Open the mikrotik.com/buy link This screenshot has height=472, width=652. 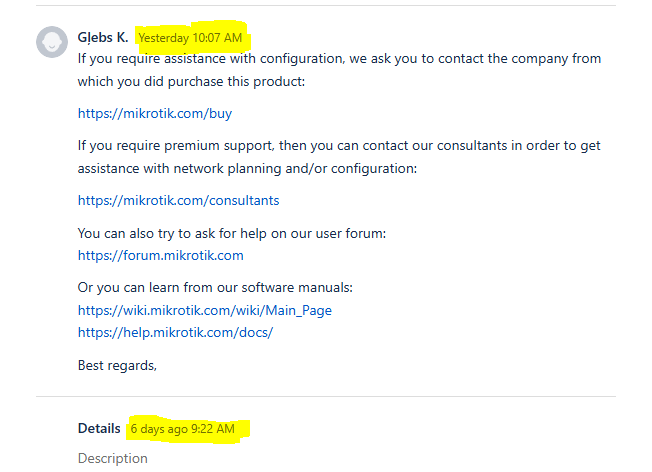click(x=155, y=114)
